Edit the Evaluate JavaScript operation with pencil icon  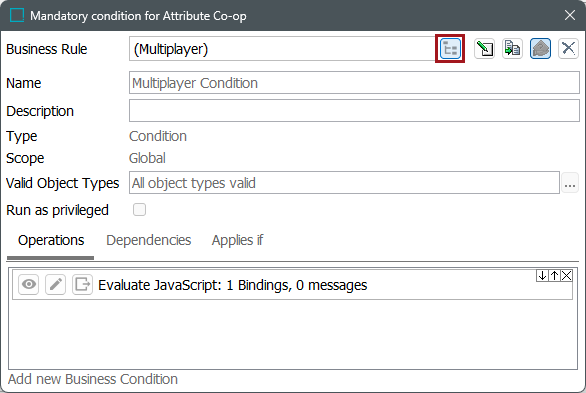pos(56,285)
